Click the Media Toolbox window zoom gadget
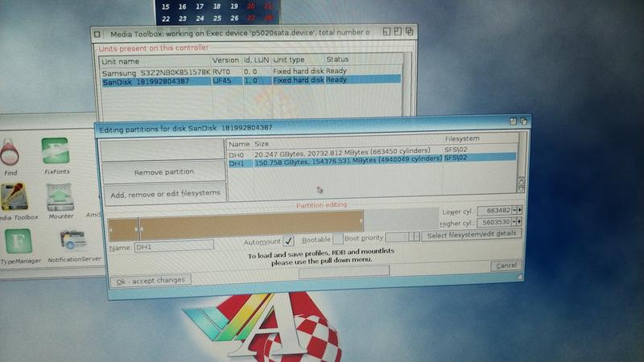Screen dimensions: 644x362 click(x=398, y=31)
